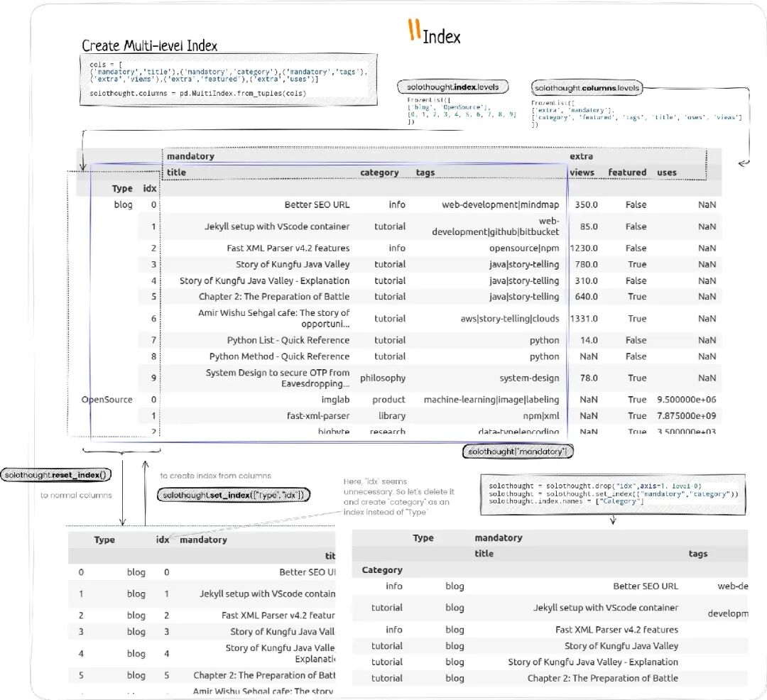Click the 350.0 views value

(586, 204)
